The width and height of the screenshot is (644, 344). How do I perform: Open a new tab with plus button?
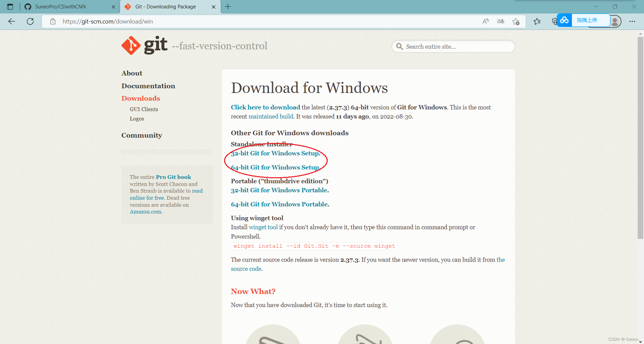(228, 7)
